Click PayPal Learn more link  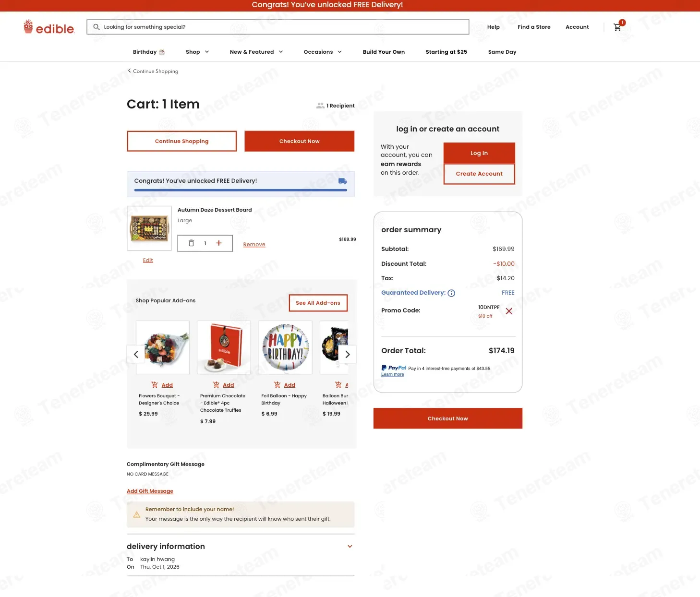coord(393,374)
